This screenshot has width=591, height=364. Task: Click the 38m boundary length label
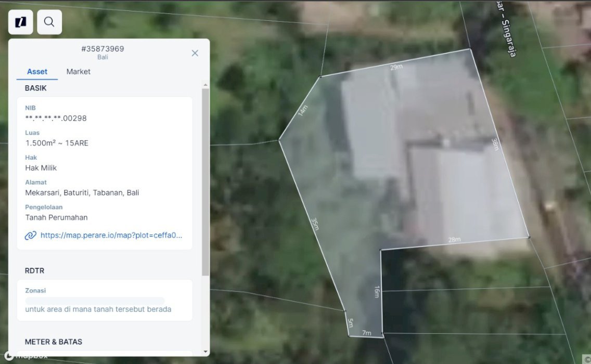click(x=495, y=144)
